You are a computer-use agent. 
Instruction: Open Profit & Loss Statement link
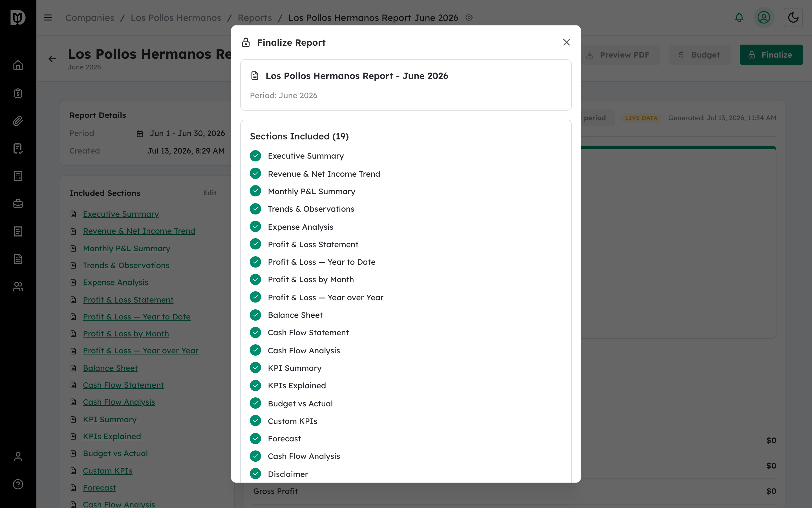(x=128, y=300)
